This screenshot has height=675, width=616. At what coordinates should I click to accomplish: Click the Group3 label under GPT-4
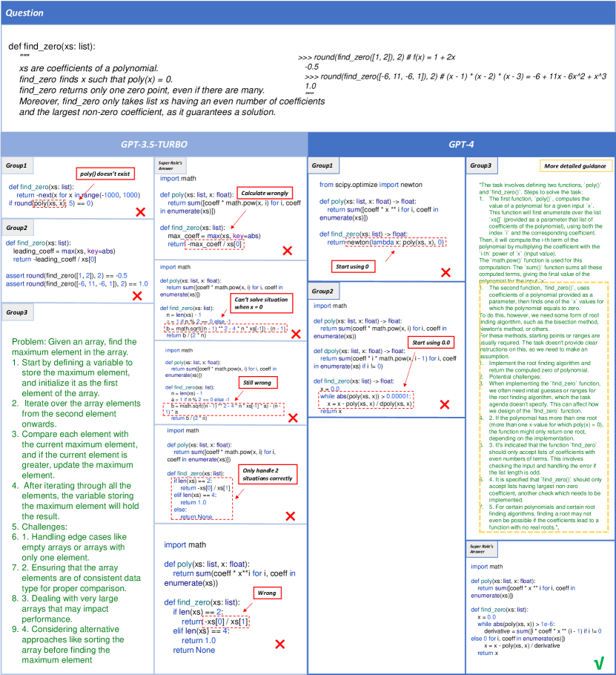[x=481, y=165]
